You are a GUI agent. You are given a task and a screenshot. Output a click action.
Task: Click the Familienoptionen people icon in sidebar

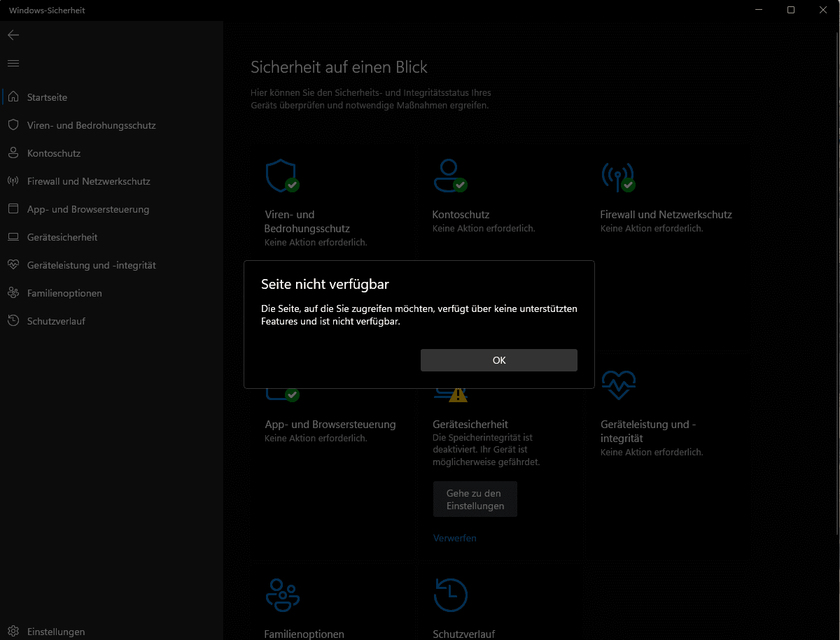point(13,292)
